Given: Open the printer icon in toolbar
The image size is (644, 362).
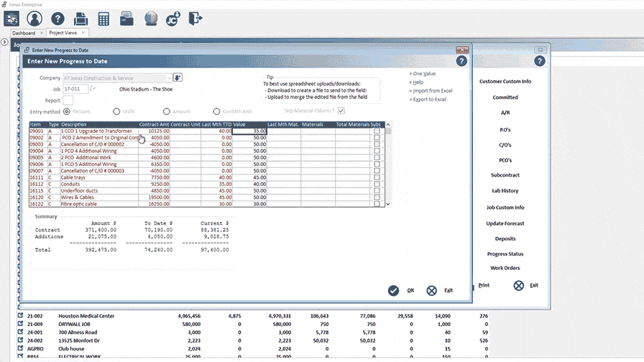Looking at the screenshot, I should click(x=81, y=19).
